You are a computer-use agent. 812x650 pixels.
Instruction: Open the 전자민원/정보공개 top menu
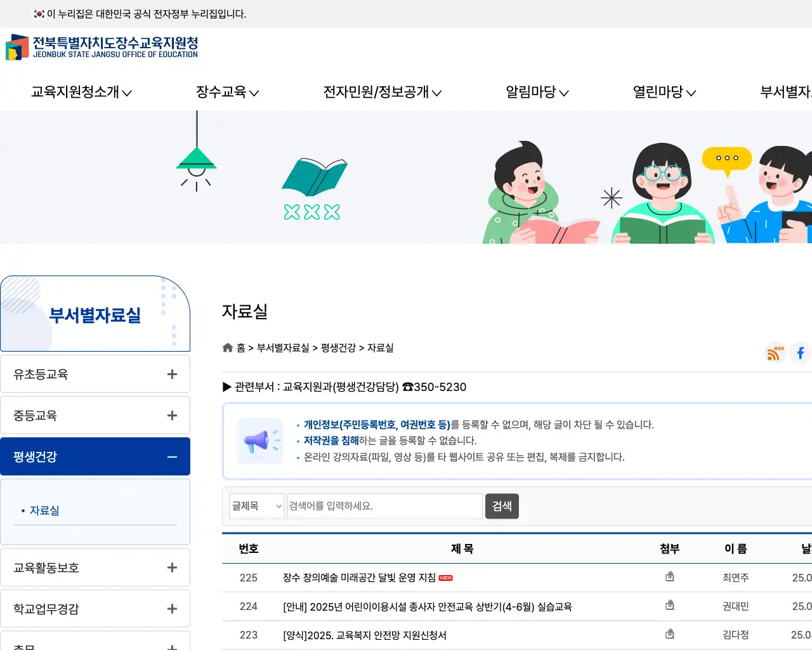coord(383,92)
